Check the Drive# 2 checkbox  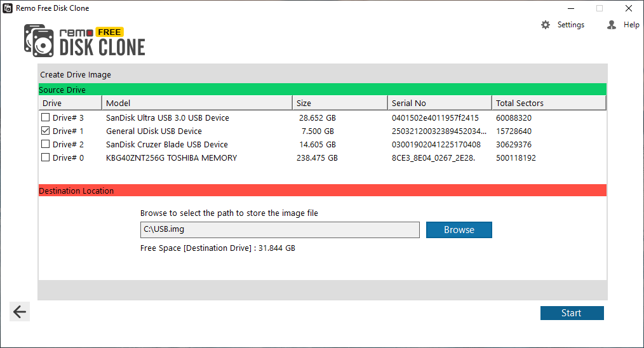(x=46, y=144)
